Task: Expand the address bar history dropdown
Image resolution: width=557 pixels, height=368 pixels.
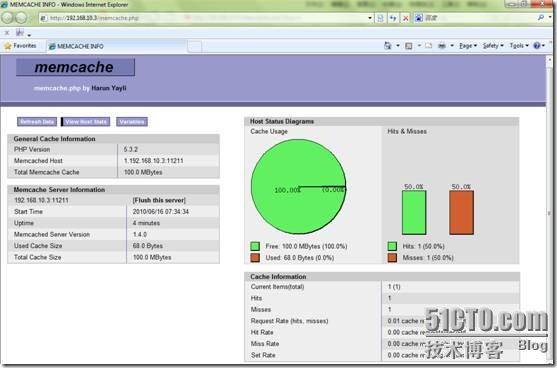Action: click(370, 18)
